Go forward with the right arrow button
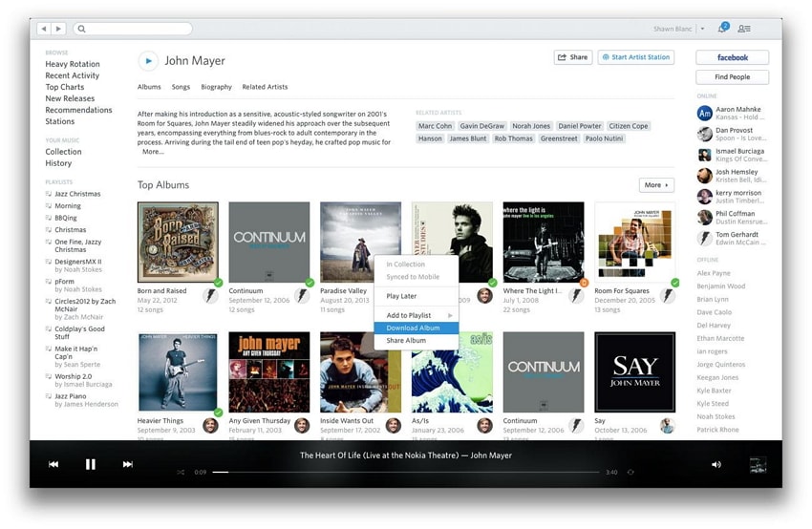This screenshot has height=529, width=812. (x=58, y=29)
